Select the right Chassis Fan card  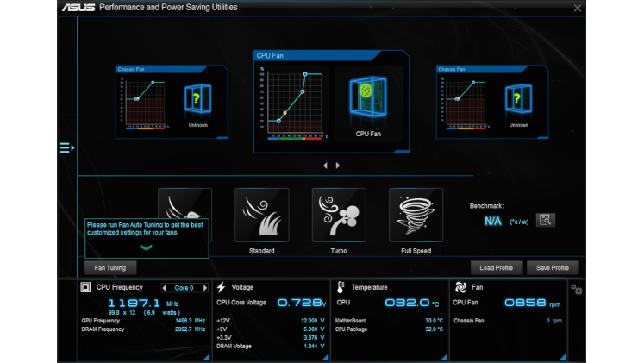coord(492,102)
